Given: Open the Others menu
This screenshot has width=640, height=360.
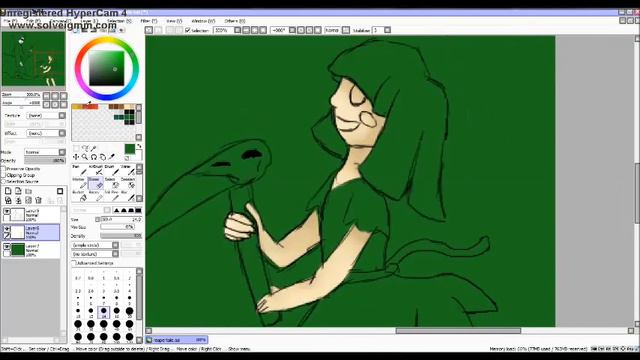Looking at the screenshot, I should coord(235,21).
